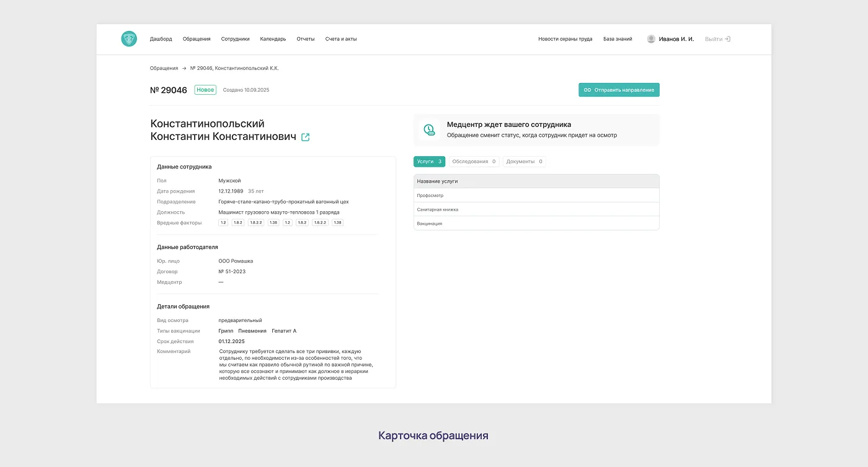
Task: Select the Услуги tab
Action: click(x=429, y=161)
